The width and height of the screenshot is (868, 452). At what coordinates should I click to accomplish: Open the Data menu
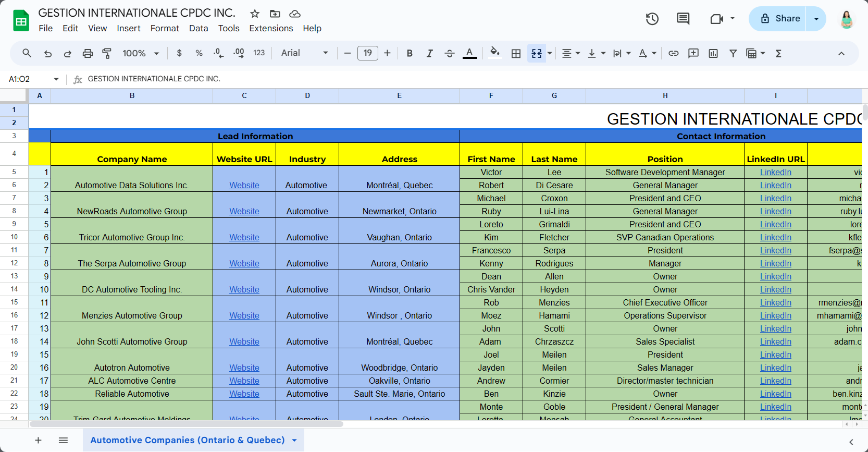tap(199, 28)
